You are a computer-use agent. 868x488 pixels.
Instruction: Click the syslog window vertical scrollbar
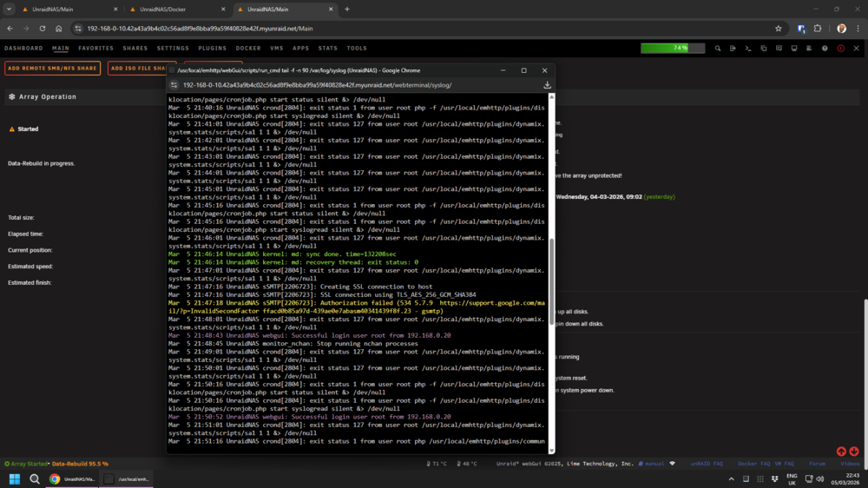[x=551, y=282]
